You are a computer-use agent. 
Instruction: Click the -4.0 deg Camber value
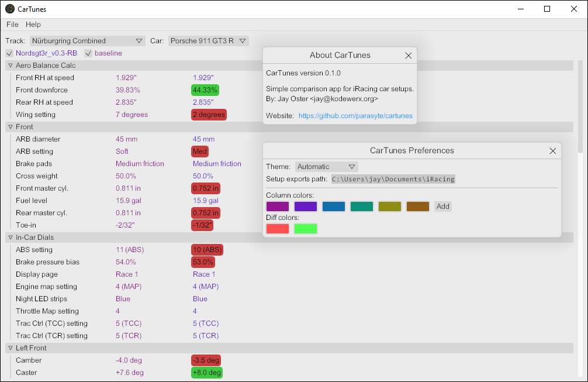point(129,360)
